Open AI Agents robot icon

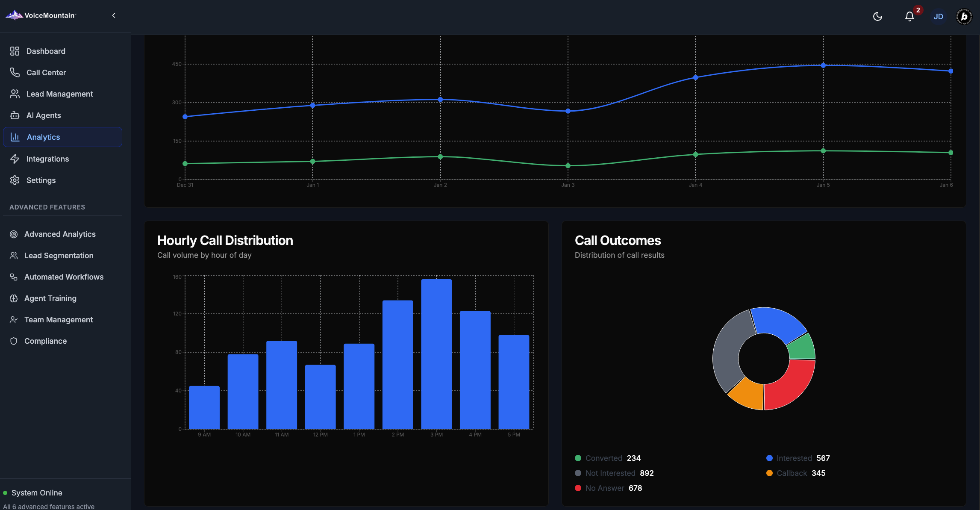coord(15,115)
